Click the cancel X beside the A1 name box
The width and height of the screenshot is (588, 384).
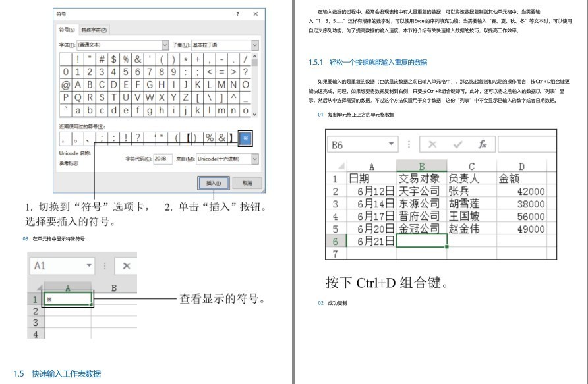[127, 266]
